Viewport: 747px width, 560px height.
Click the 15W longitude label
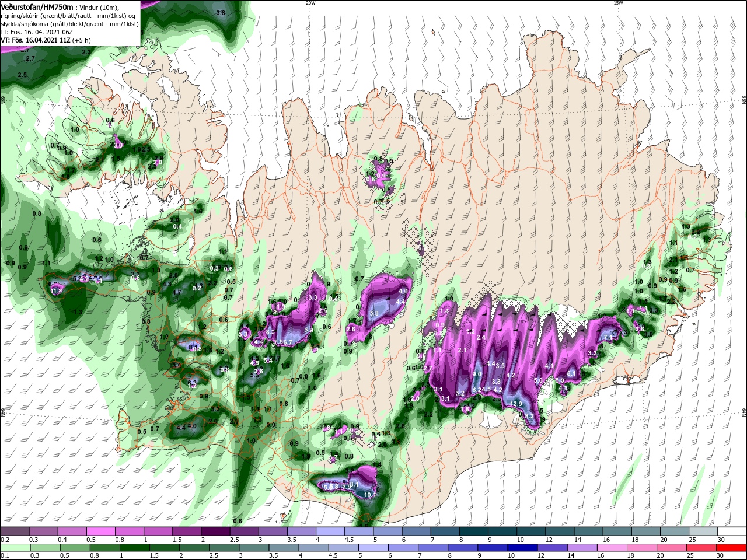pos(618,2)
